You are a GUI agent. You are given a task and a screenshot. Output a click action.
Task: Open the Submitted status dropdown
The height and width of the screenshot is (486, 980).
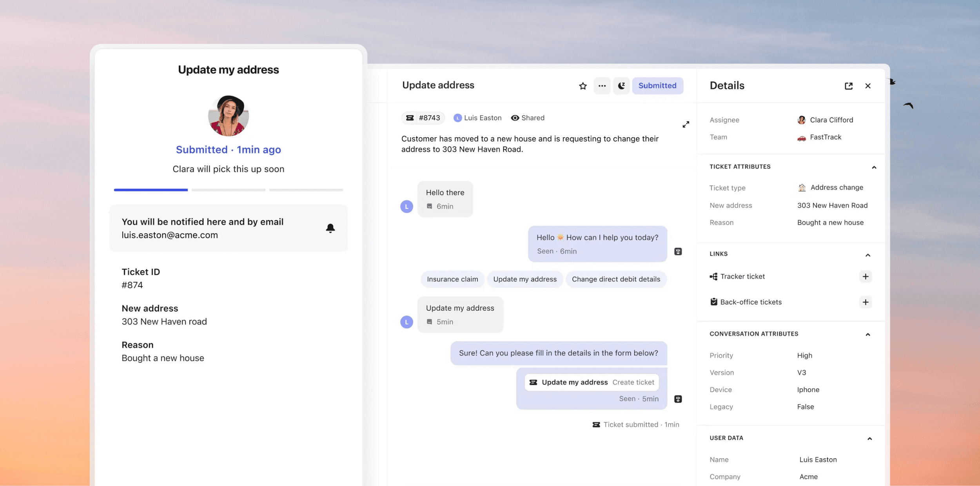(657, 86)
